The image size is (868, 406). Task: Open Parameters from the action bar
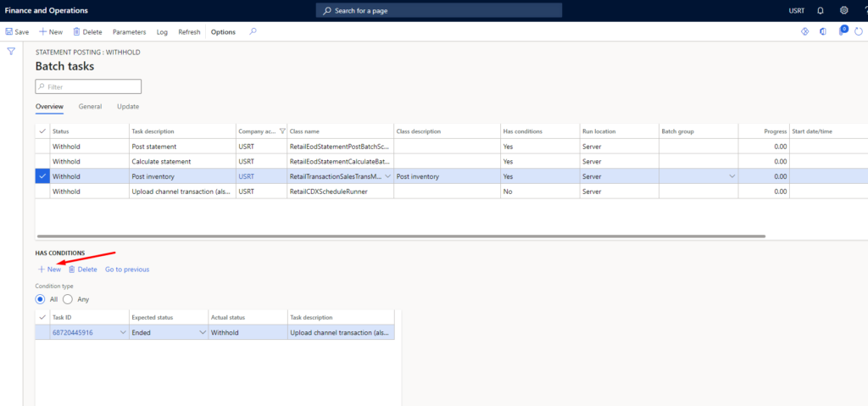coord(129,32)
